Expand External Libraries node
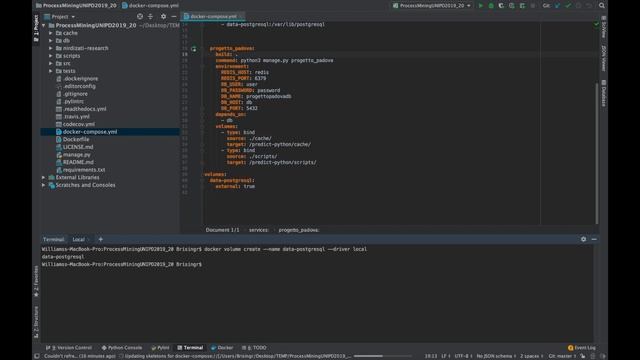 point(44,178)
